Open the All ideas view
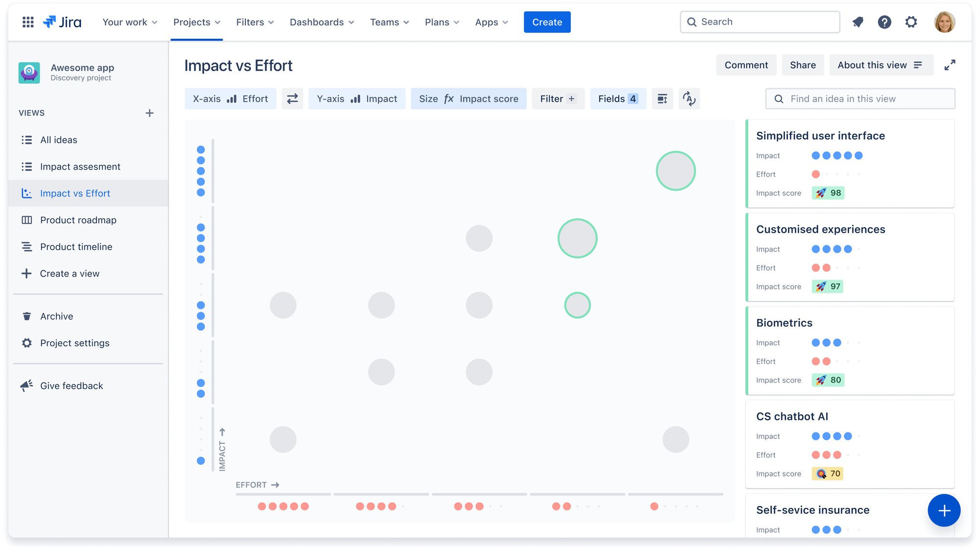The image size is (980, 551). (x=88, y=140)
